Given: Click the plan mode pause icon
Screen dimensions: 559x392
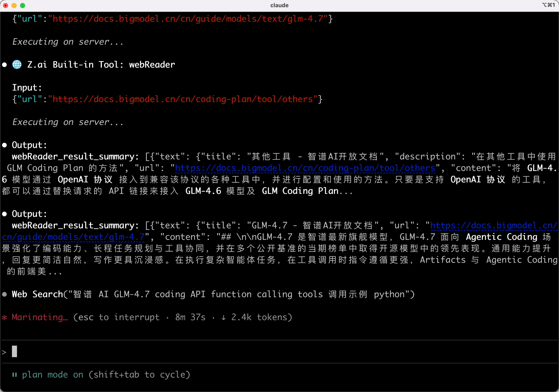Looking at the screenshot, I should tap(14, 375).
